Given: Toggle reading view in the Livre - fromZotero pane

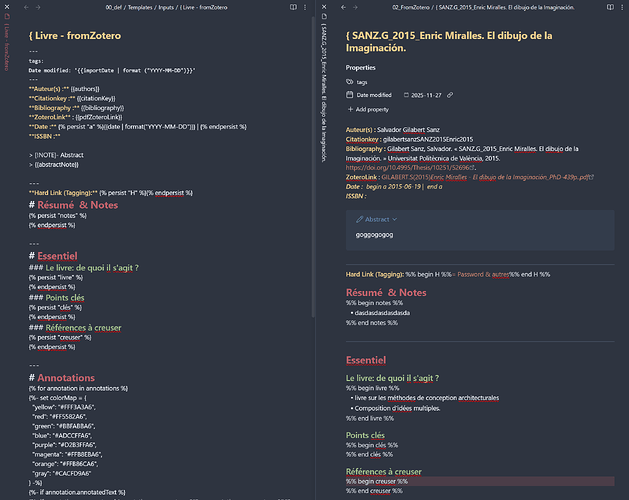Looking at the screenshot, I should coord(292,7).
